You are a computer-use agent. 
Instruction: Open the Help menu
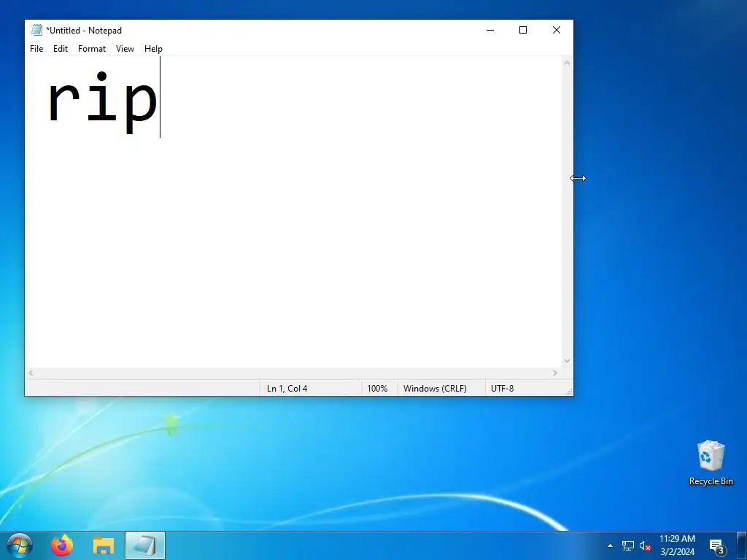153,49
